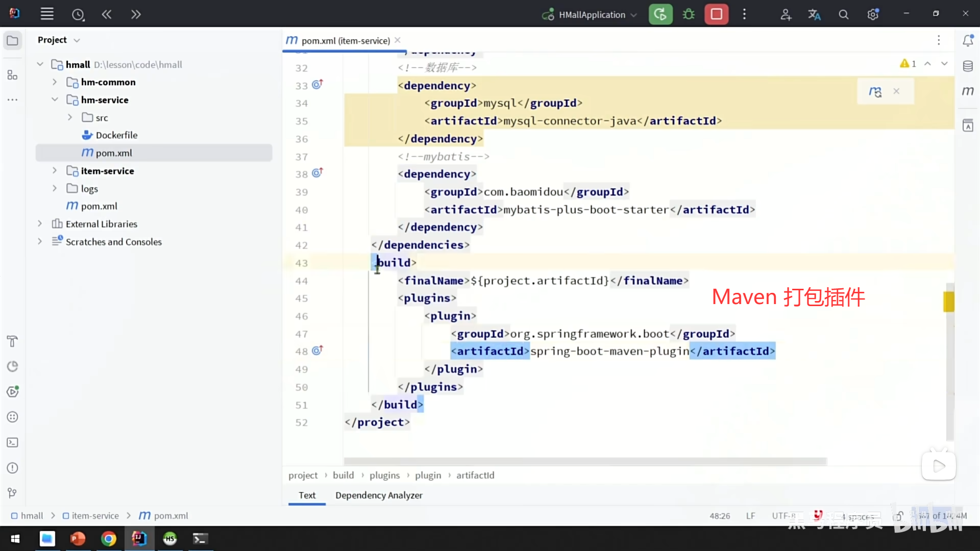Viewport: 980px width, 551px height.
Task: Click the horizontal editor scrollbar
Action: (x=585, y=461)
